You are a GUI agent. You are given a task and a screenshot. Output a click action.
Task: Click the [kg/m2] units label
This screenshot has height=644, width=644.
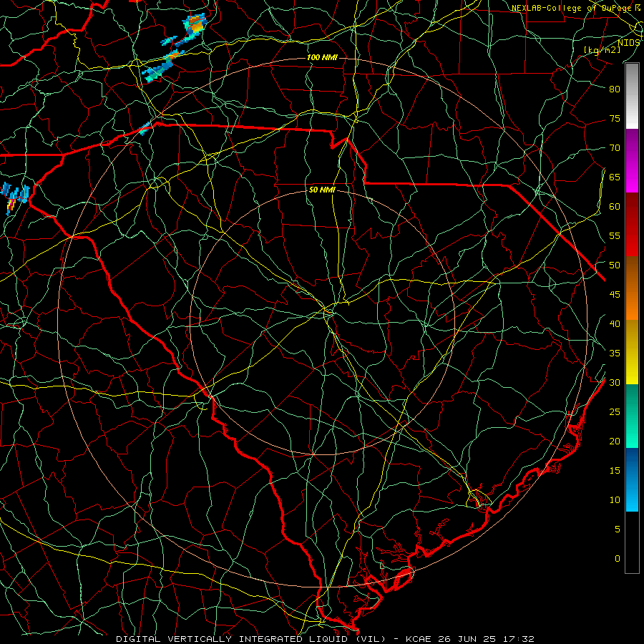coord(602,50)
